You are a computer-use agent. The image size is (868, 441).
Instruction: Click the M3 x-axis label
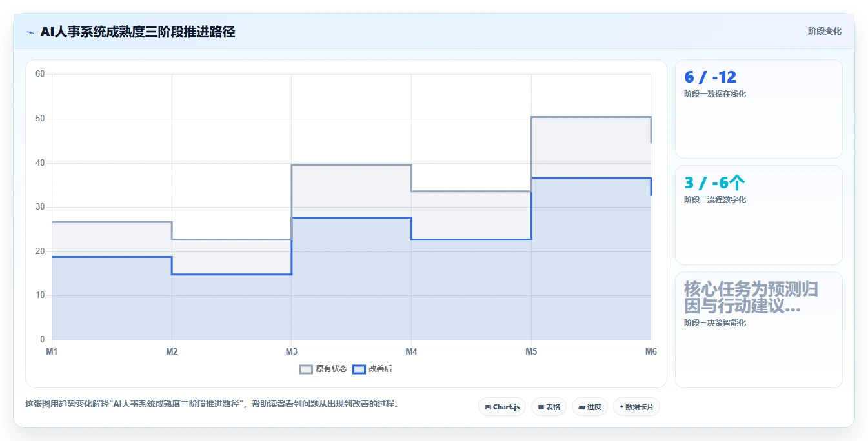click(x=292, y=352)
